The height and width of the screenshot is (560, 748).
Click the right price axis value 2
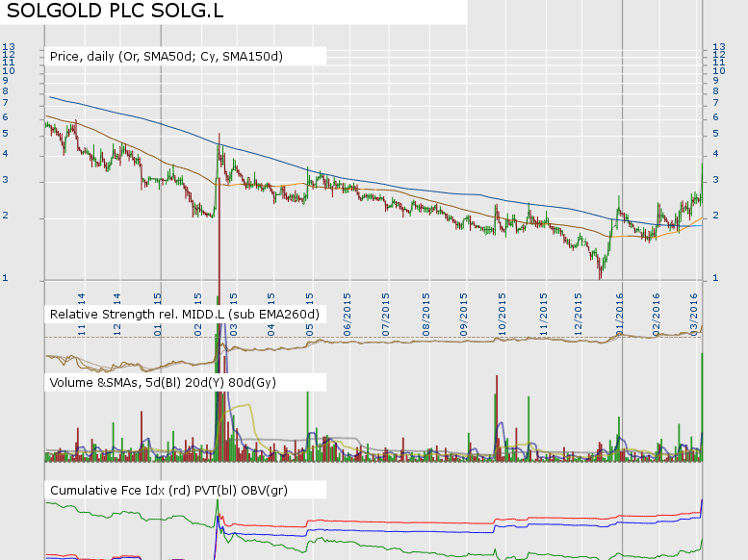tap(715, 216)
